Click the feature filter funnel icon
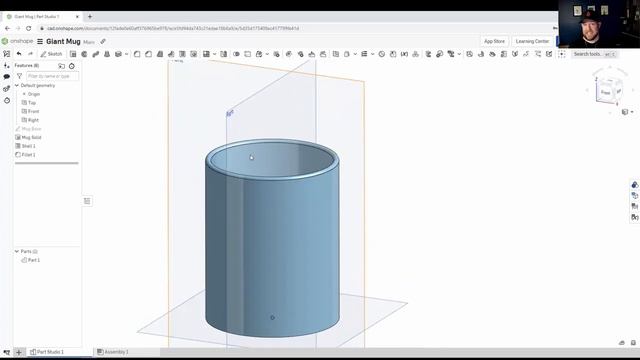 (19, 76)
